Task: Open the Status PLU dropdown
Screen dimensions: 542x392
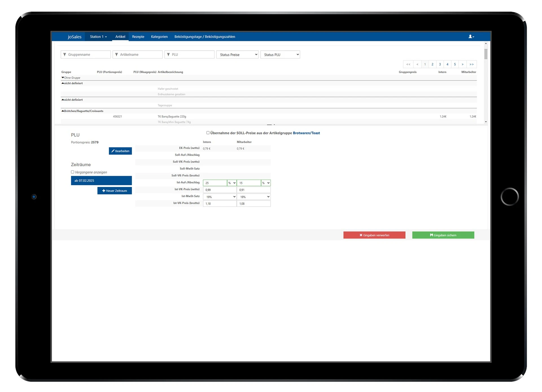Action: 280,54
